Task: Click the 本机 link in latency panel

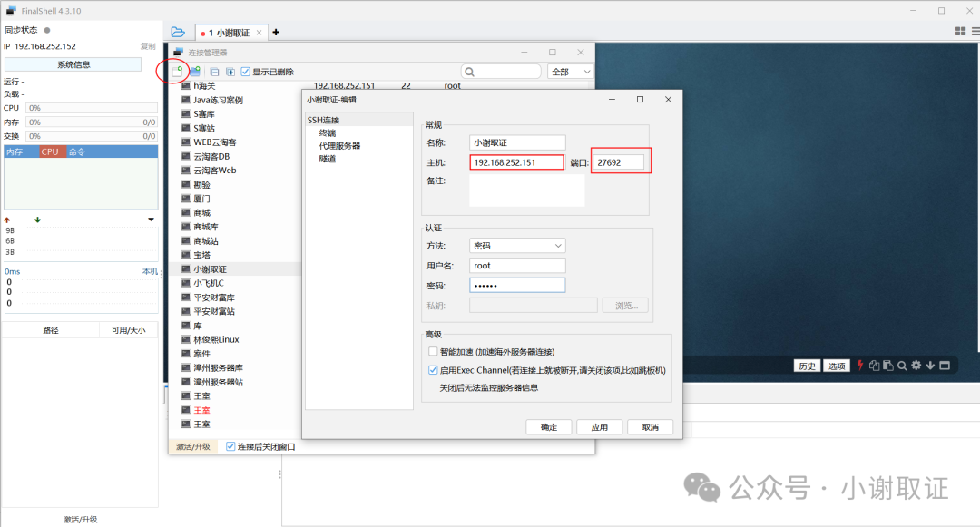Action: click(150, 271)
